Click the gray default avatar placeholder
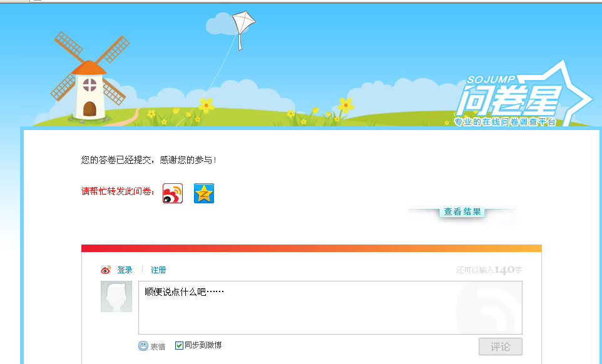This screenshot has width=602, height=364. point(116,296)
